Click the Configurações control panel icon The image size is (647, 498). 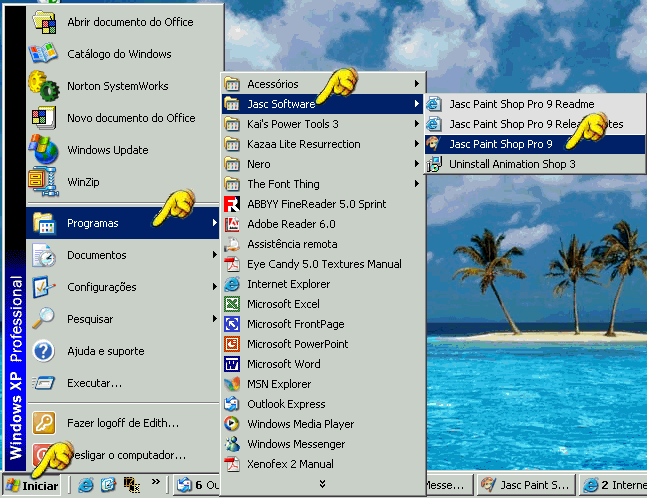coord(43,287)
